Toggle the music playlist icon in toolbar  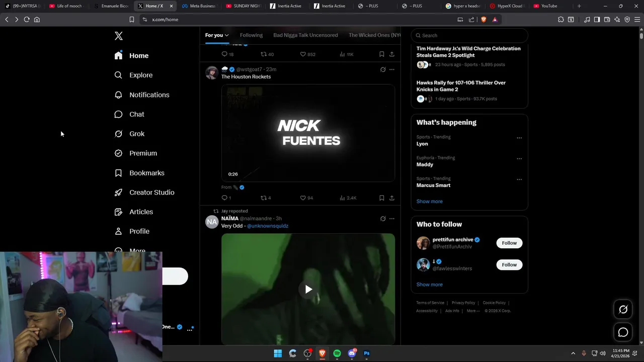point(587,20)
